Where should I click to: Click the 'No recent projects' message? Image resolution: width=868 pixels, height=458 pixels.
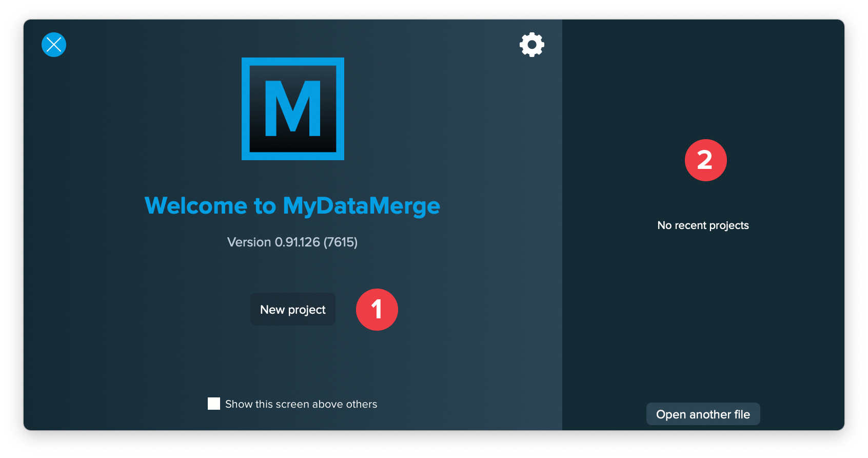click(x=703, y=225)
